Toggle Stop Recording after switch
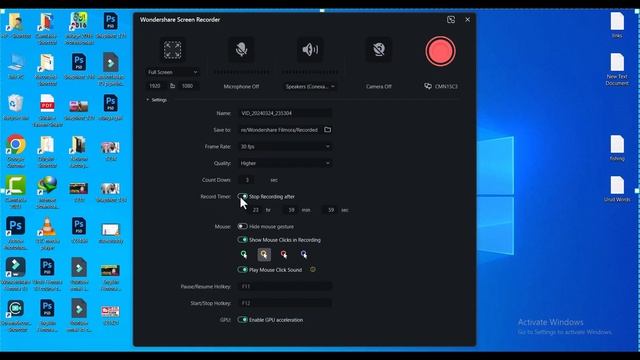Viewport: 640px width, 360px height. point(242,196)
